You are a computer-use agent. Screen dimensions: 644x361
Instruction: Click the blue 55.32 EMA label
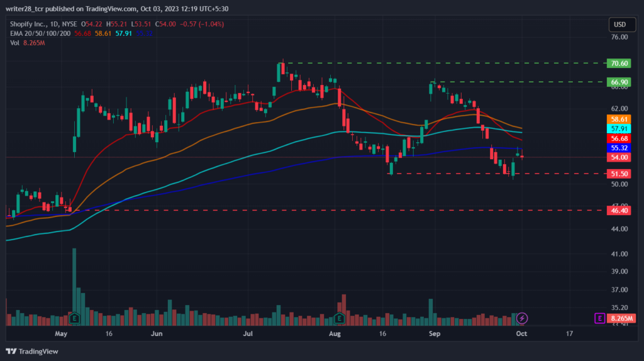619,148
